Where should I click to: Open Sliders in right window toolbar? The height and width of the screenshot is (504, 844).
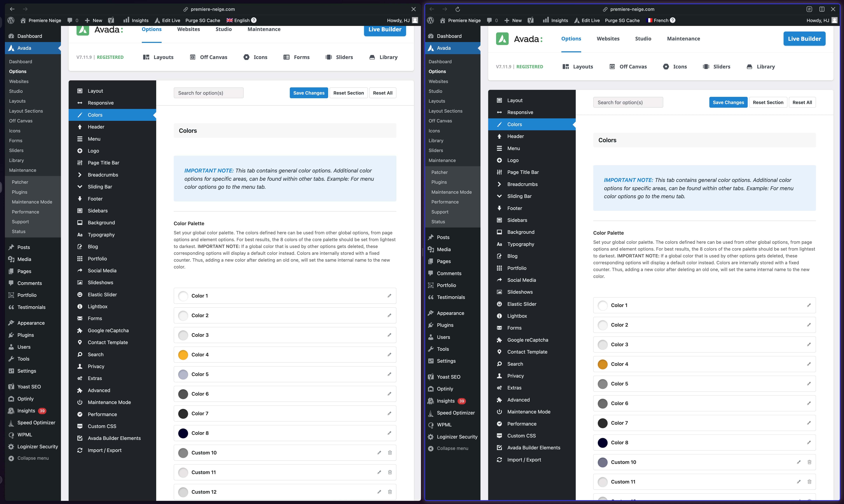[716, 67]
